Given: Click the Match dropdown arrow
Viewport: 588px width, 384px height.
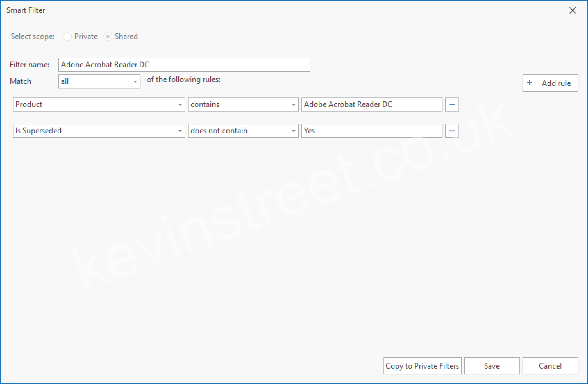Looking at the screenshot, I should pos(136,81).
